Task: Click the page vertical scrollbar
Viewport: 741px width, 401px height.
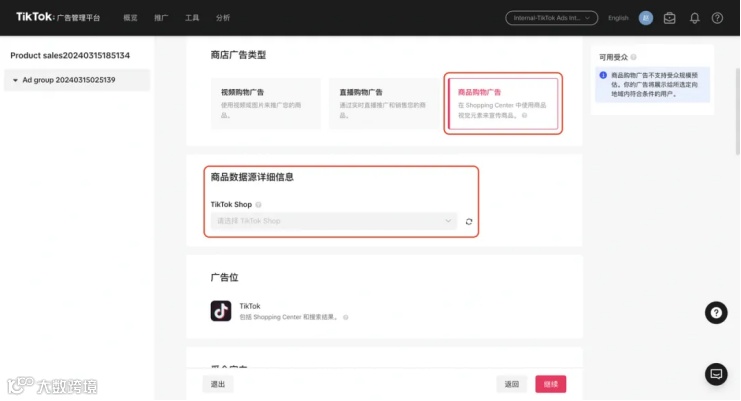Action: 738,111
